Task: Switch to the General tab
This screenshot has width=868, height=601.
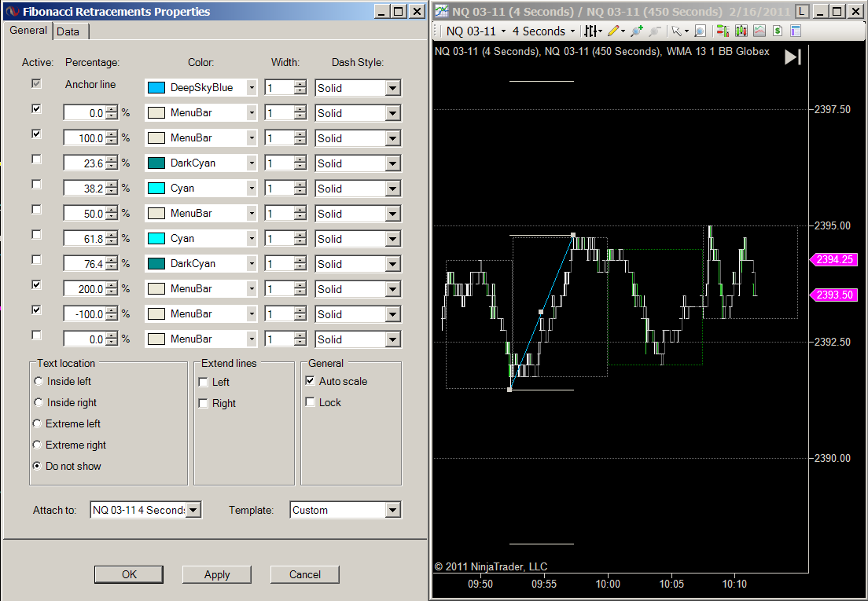Action: click(28, 31)
